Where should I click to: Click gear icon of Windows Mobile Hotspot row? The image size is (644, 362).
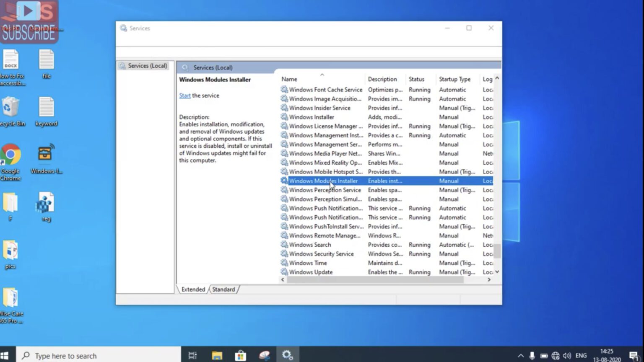[x=284, y=172]
